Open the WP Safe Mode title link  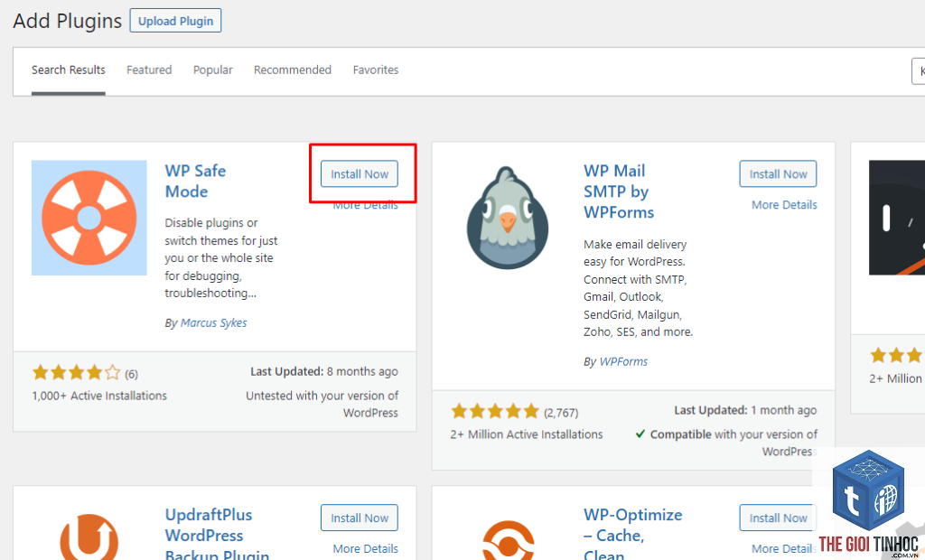point(195,182)
